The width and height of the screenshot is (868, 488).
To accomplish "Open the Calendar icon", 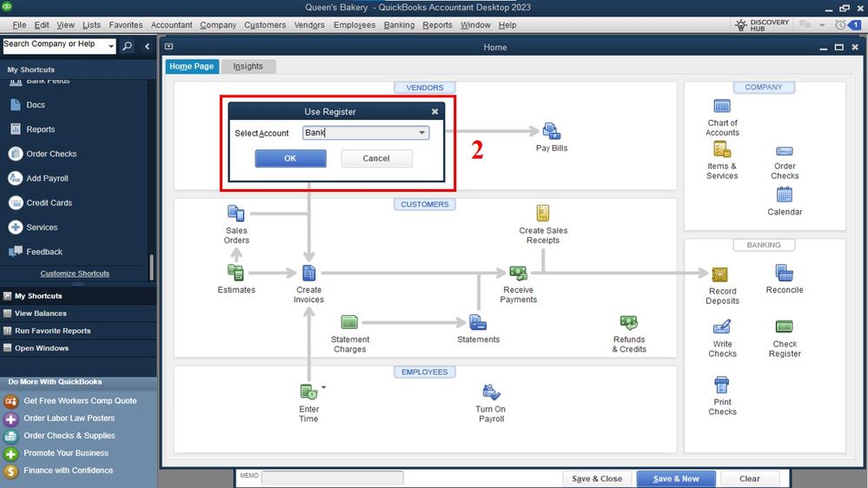I will [785, 195].
